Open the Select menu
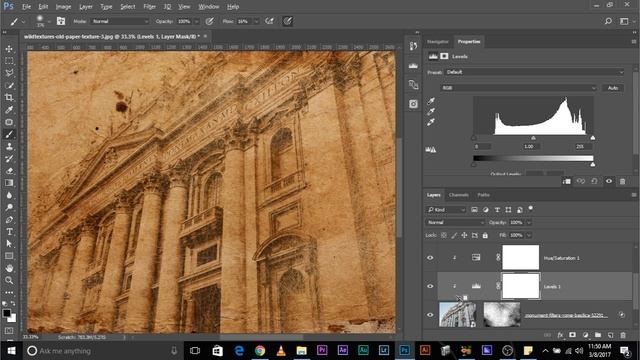 (128, 7)
